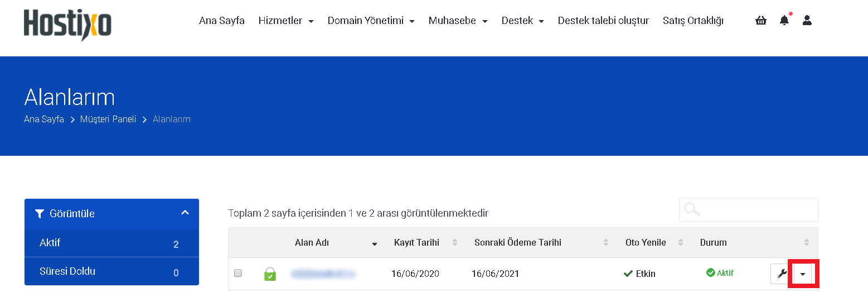Collapse the Görüntüle panel chevron
868x292 pixels.
click(186, 213)
